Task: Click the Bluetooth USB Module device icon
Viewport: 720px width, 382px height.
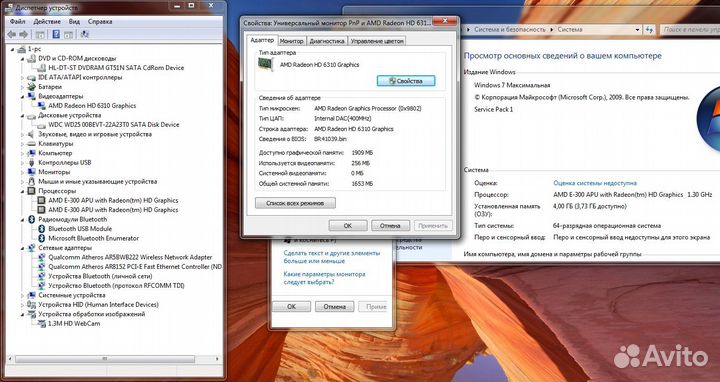Action: pos(42,229)
